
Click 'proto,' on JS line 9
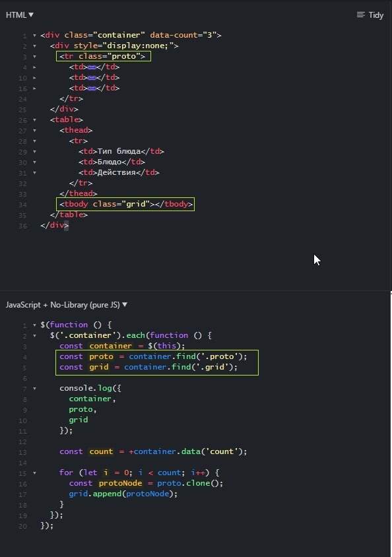82,409
